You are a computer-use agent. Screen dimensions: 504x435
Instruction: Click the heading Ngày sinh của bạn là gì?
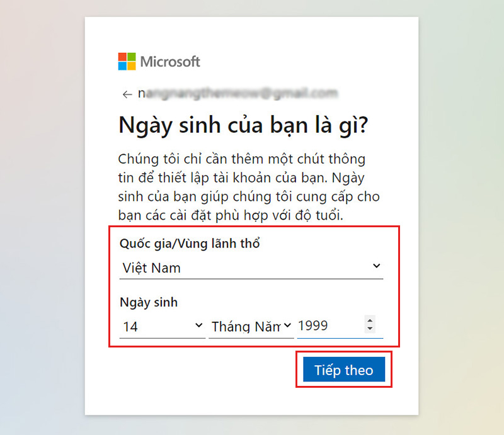[243, 125]
